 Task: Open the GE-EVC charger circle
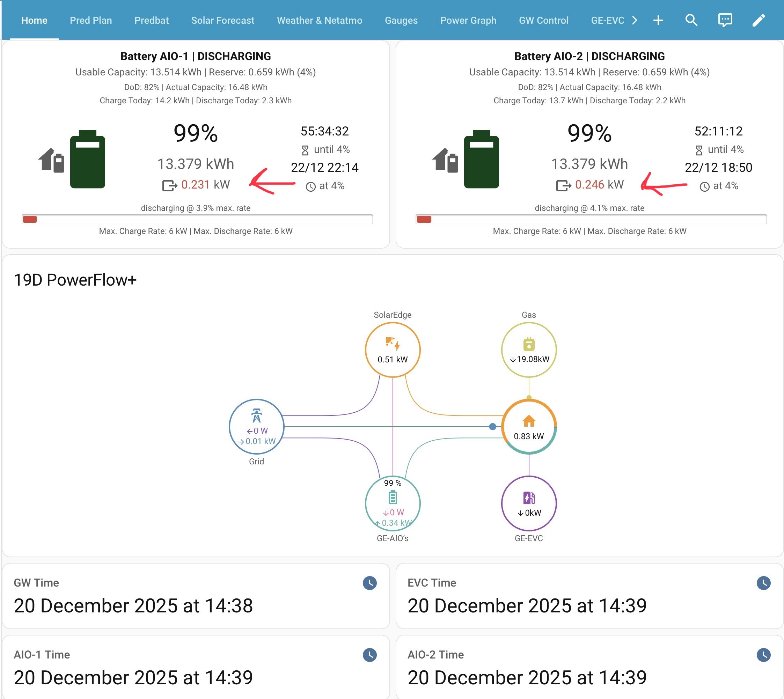point(529,503)
